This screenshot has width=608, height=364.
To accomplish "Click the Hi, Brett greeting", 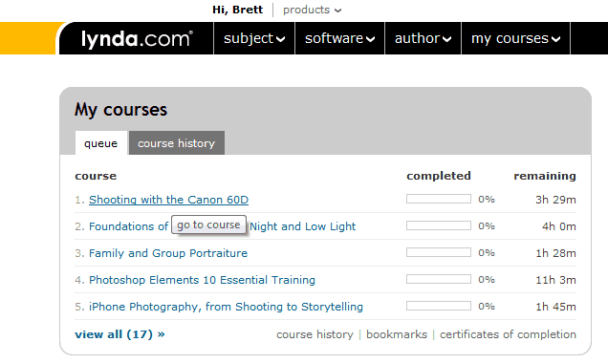I will (x=237, y=10).
